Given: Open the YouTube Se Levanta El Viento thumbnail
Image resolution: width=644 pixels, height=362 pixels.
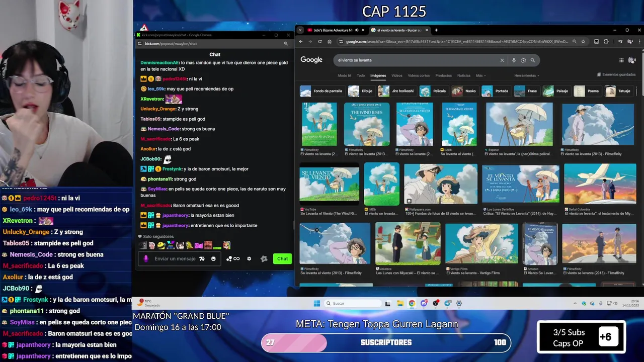Looking at the screenshot, I should [x=330, y=184].
